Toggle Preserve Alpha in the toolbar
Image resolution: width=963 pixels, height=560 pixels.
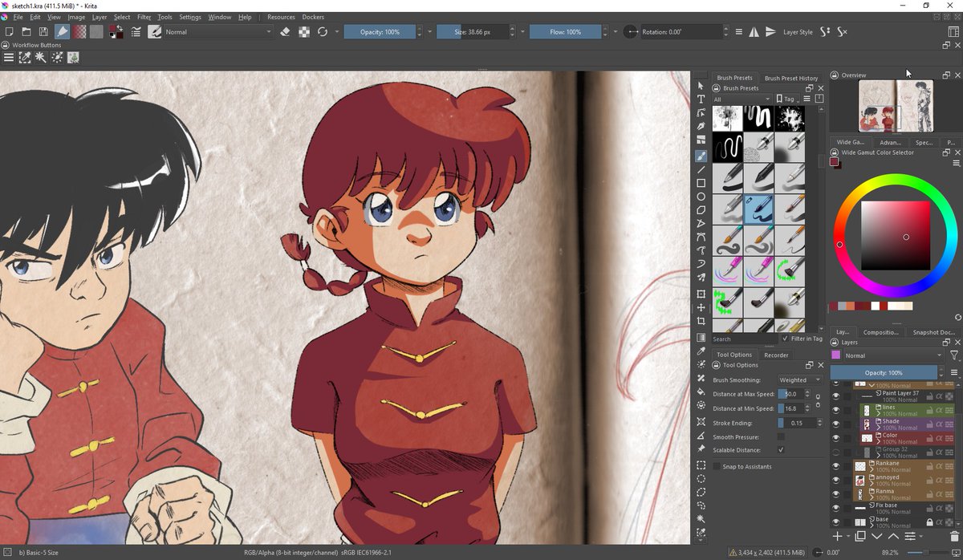[304, 32]
